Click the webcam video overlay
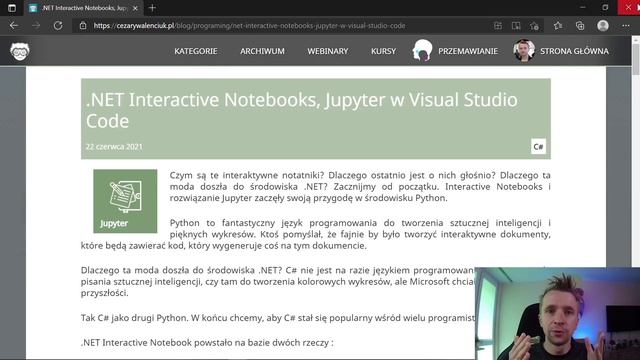 pyautogui.click(x=558, y=313)
